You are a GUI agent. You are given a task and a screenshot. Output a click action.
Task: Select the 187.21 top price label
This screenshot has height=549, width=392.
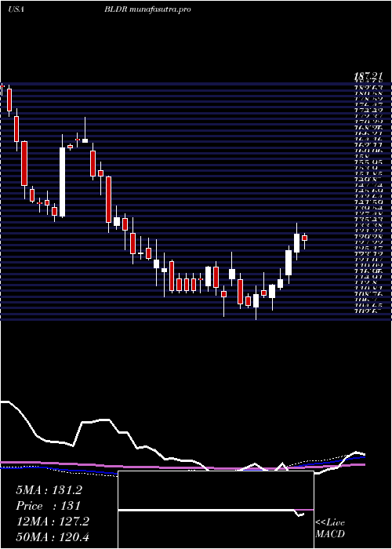[x=368, y=75]
